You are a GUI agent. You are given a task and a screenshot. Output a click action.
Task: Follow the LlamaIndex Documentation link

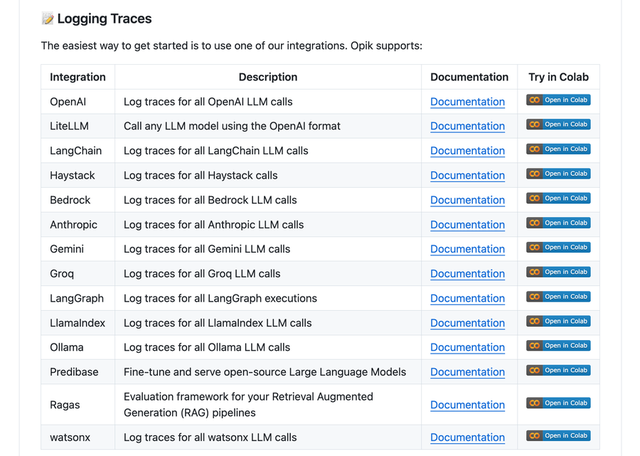467,323
